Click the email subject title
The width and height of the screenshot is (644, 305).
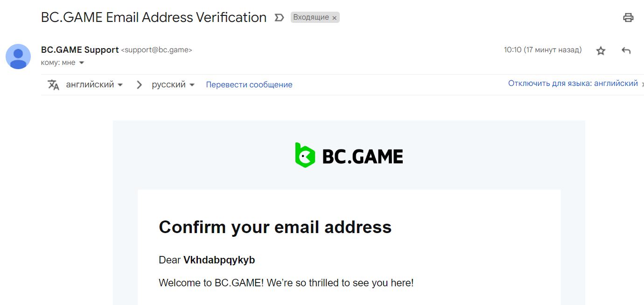(154, 17)
